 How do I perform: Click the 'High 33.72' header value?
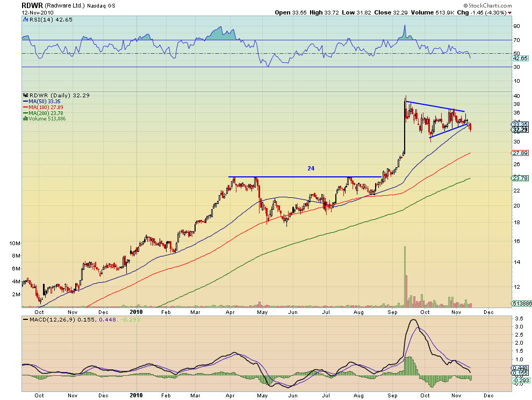point(324,12)
